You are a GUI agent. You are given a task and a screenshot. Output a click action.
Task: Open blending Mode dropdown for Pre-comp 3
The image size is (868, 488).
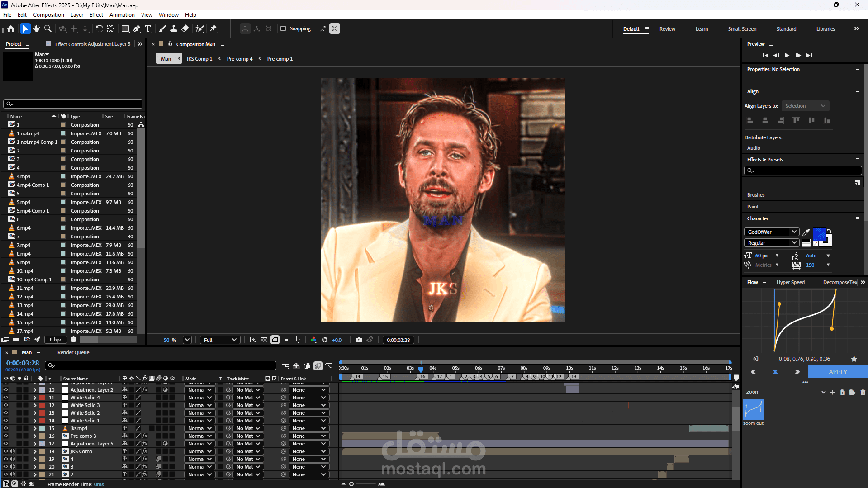point(199,436)
